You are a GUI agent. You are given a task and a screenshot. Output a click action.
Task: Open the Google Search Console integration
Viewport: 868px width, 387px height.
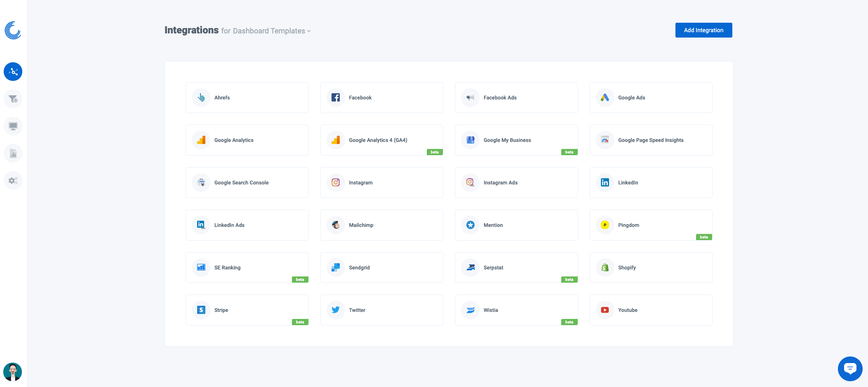click(247, 183)
